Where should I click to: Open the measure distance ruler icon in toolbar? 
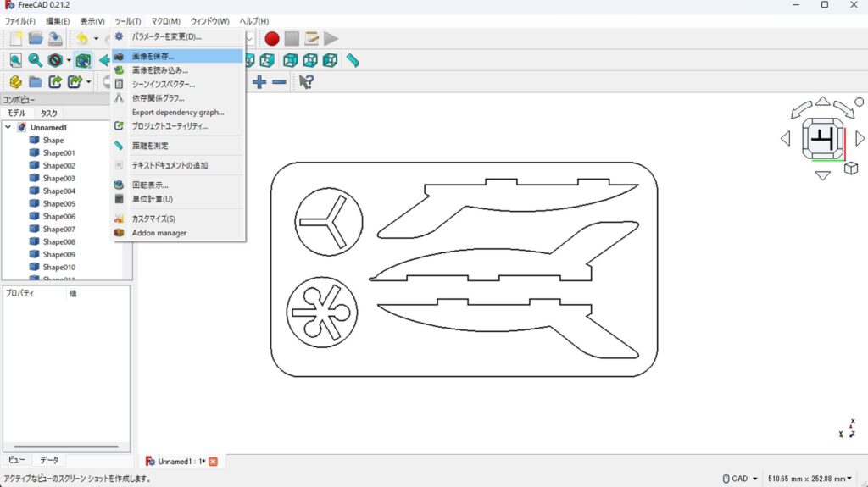[353, 60]
